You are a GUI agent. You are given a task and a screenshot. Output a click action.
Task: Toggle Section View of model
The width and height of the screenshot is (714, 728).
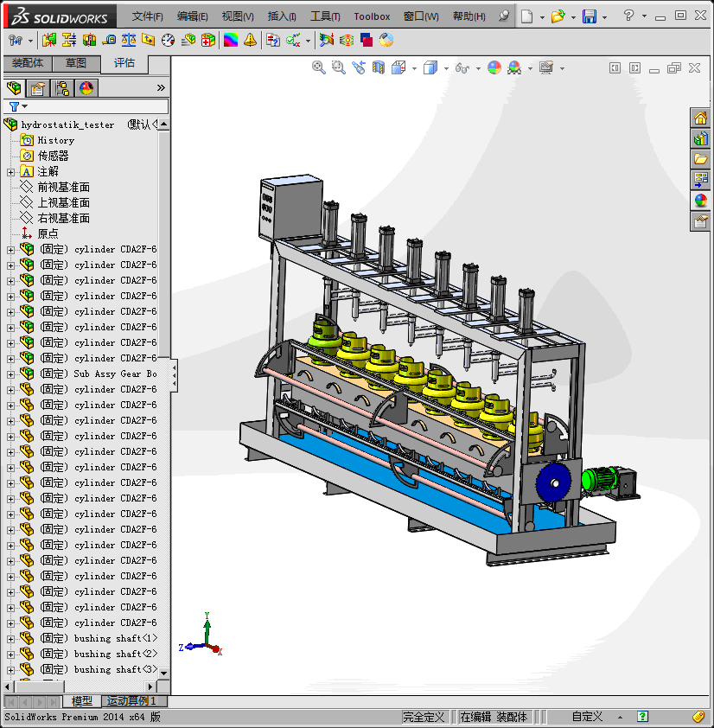click(x=379, y=67)
